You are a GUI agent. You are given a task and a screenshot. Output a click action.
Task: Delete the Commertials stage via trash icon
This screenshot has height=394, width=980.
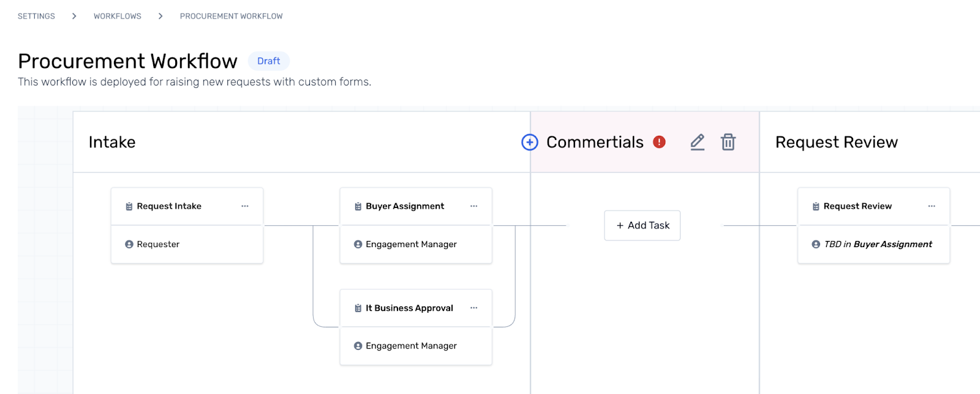pyautogui.click(x=728, y=142)
